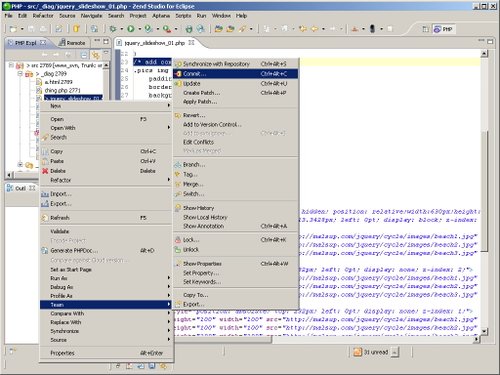Image resolution: width=500 pixels, height=375 pixels.
Task: Select Revert... in the Team submenu
Action: [236, 115]
